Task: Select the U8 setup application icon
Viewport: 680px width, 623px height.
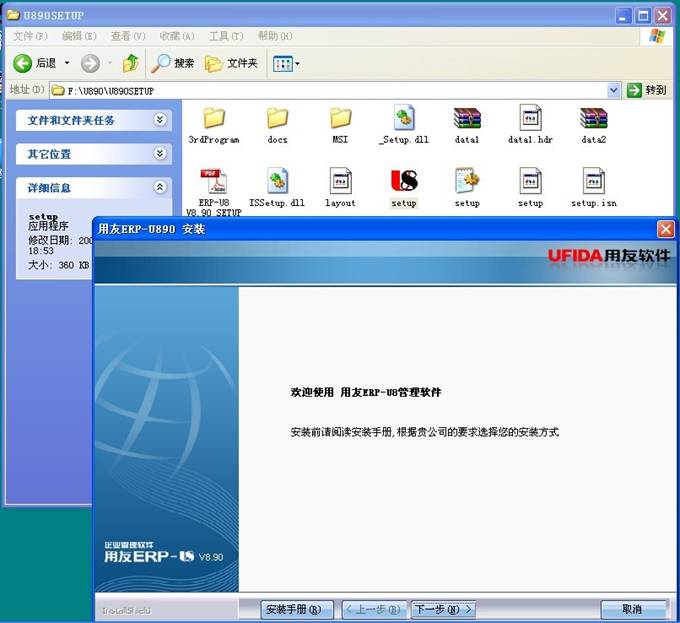Action: click(404, 188)
